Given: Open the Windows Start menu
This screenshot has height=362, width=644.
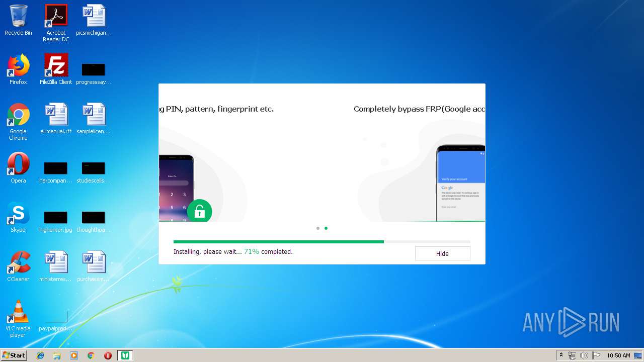Looking at the screenshot, I should [x=14, y=355].
